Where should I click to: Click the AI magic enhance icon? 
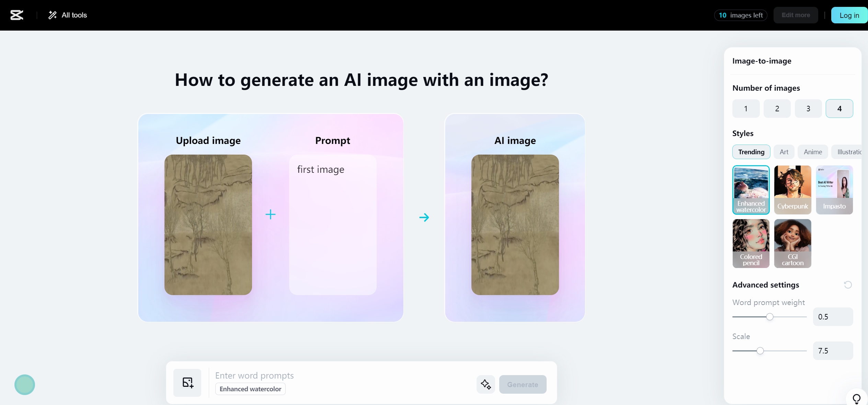click(486, 384)
